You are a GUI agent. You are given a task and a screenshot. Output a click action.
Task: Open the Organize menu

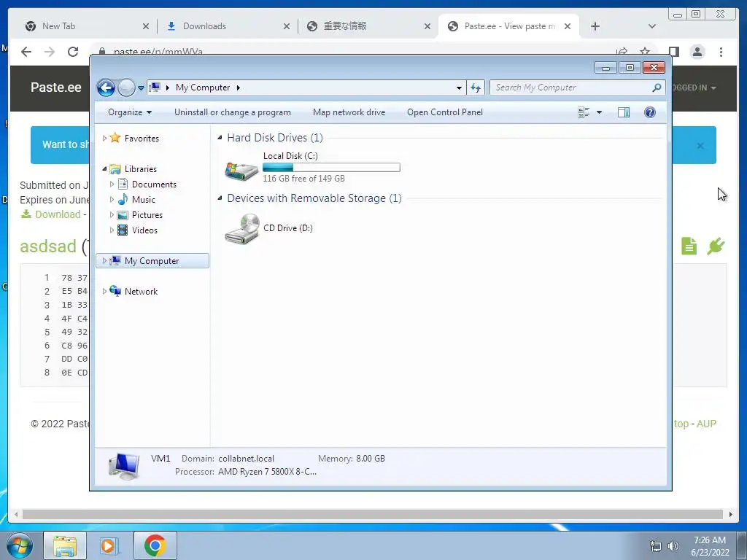(x=130, y=112)
